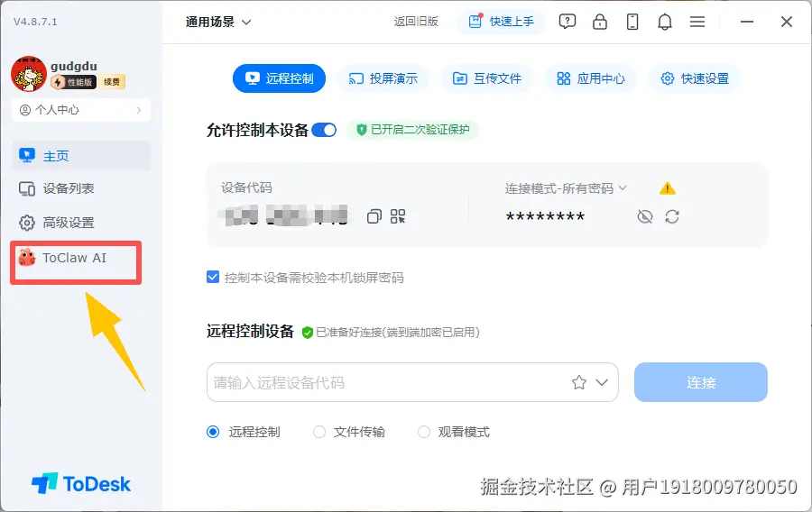The width and height of the screenshot is (812, 512).
Task: Click favorites star in device code field
Action: point(579,382)
